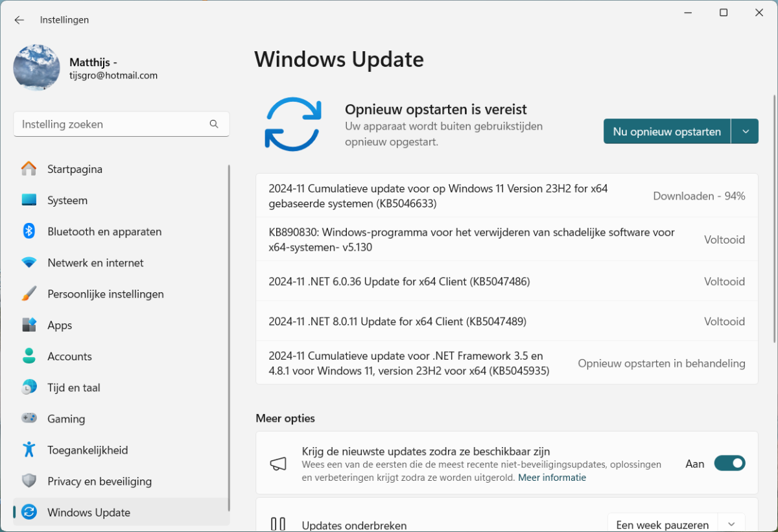Open Toegankelijkheid settings
Screen dimensions: 778x532
[x=87, y=450]
